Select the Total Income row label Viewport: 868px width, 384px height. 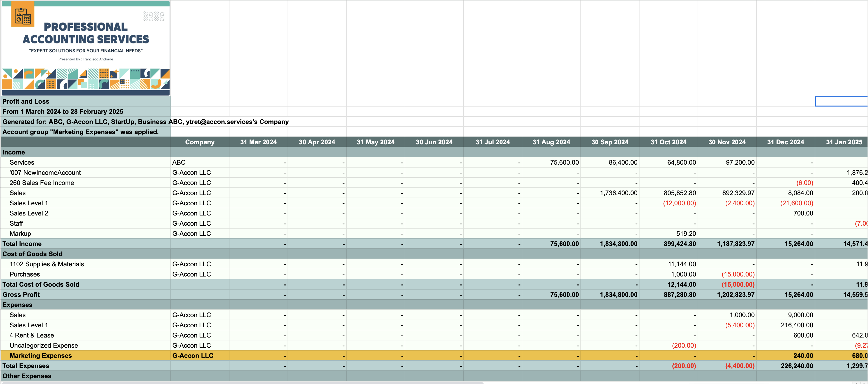pyautogui.click(x=22, y=244)
